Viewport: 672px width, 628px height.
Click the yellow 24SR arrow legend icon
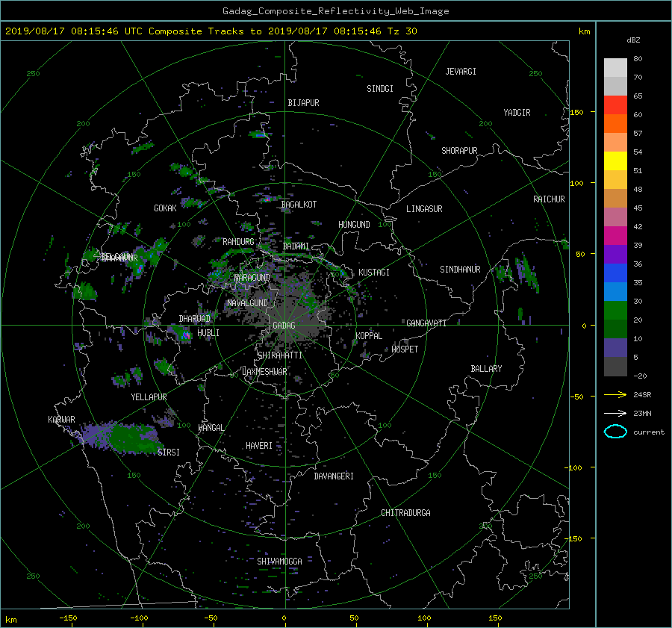point(615,394)
